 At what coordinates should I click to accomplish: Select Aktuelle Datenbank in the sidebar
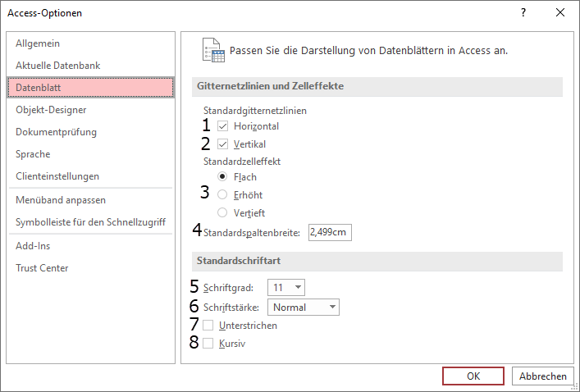[x=90, y=66]
